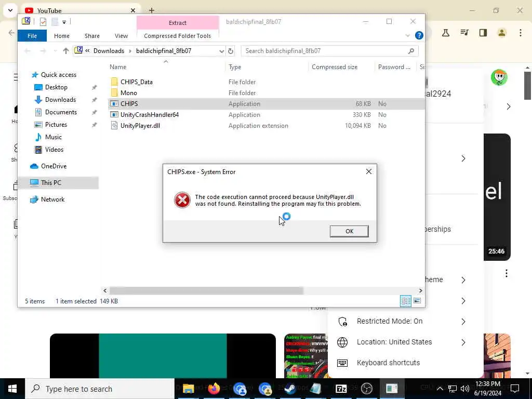Sort files by the Name column header
The height and width of the screenshot is (399, 532).
click(x=118, y=67)
